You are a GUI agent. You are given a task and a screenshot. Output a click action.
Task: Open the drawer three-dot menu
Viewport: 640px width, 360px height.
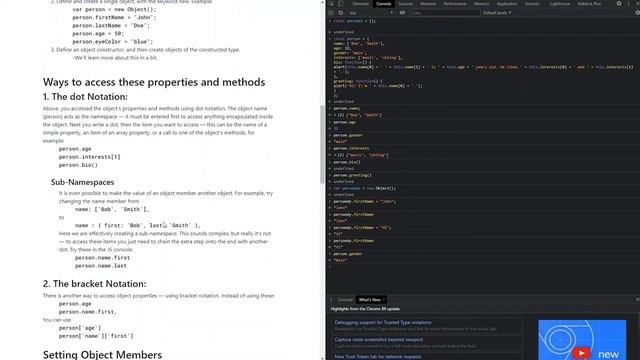(331, 300)
